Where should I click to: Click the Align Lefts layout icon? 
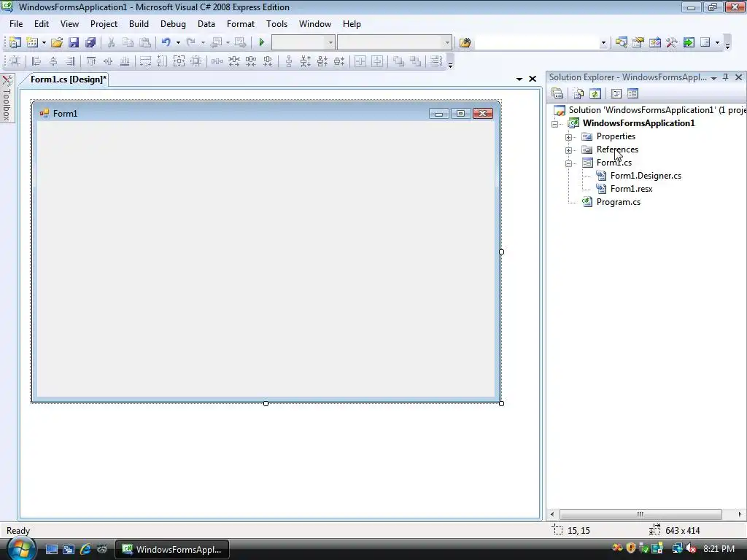pyautogui.click(x=36, y=61)
